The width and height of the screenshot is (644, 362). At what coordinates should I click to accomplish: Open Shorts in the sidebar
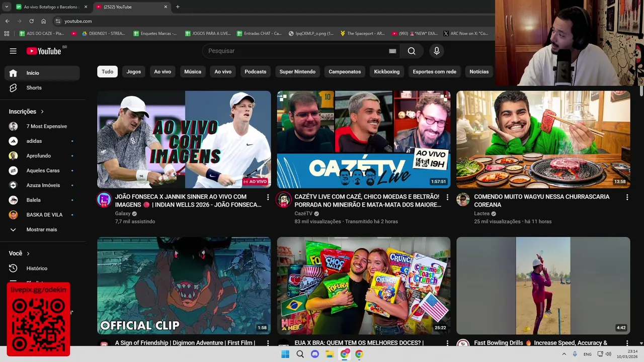pyautogui.click(x=42, y=87)
